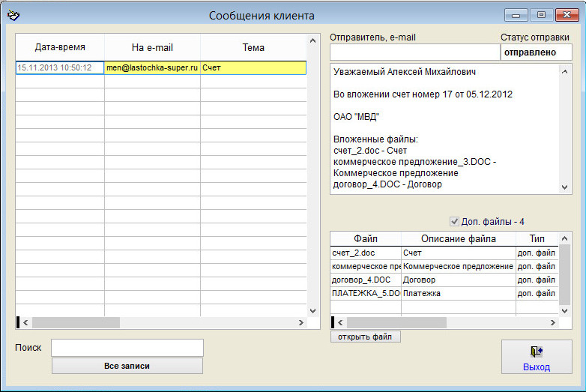Sort by the Дата-время column header
The image size is (586, 392).
(x=60, y=47)
